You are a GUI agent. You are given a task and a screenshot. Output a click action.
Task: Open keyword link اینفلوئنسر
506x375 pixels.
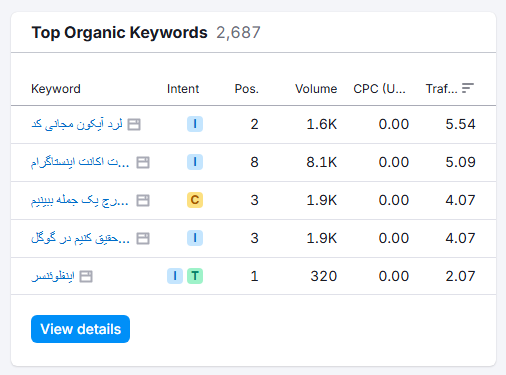click(x=53, y=276)
